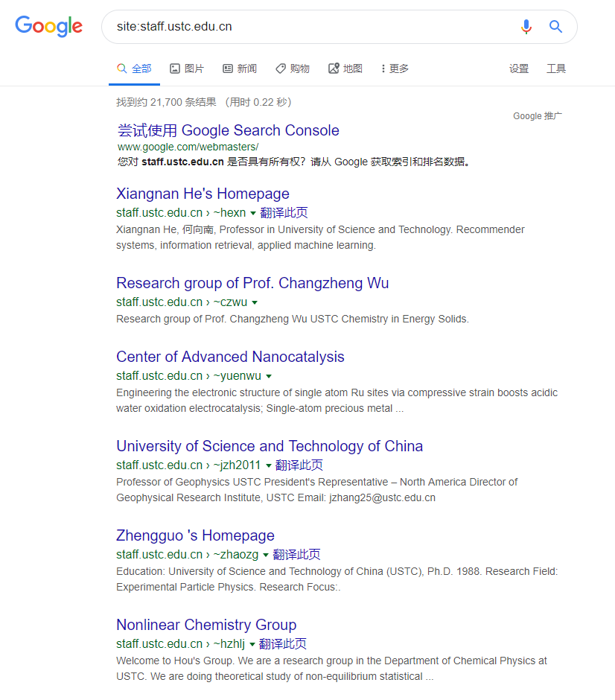615x700 pixels.
Task: Click the staff.ustc.edu.cn › ~yuenwu URL
Action: tap(189, 375)
